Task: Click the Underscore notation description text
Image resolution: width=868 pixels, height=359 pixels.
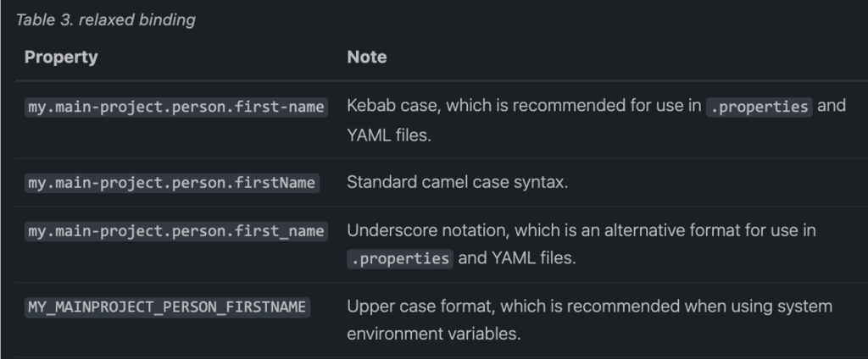Action: pos(581,244)
